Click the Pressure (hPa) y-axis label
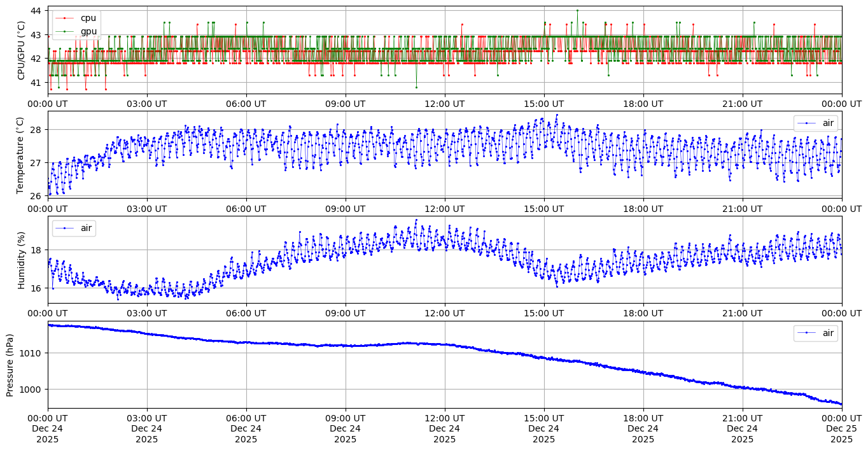Image resolution: width=868 pixels, height=450 pixels. [x=10, y=365]
